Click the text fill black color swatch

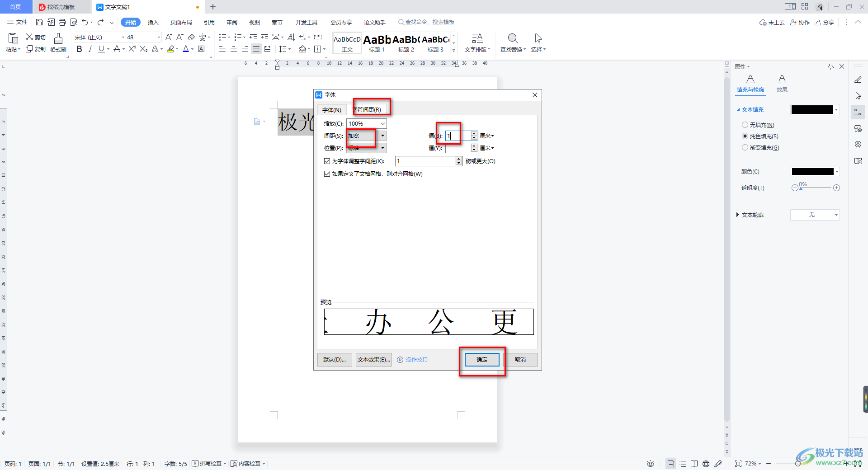[x=812, y=110]
